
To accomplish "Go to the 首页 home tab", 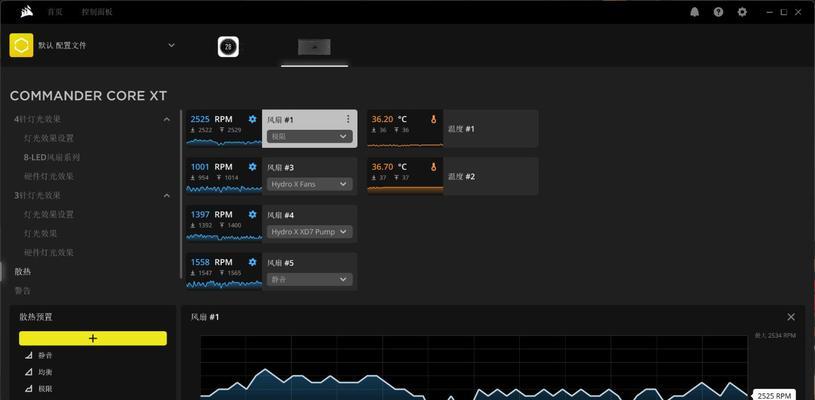I will tap(55, 12).
